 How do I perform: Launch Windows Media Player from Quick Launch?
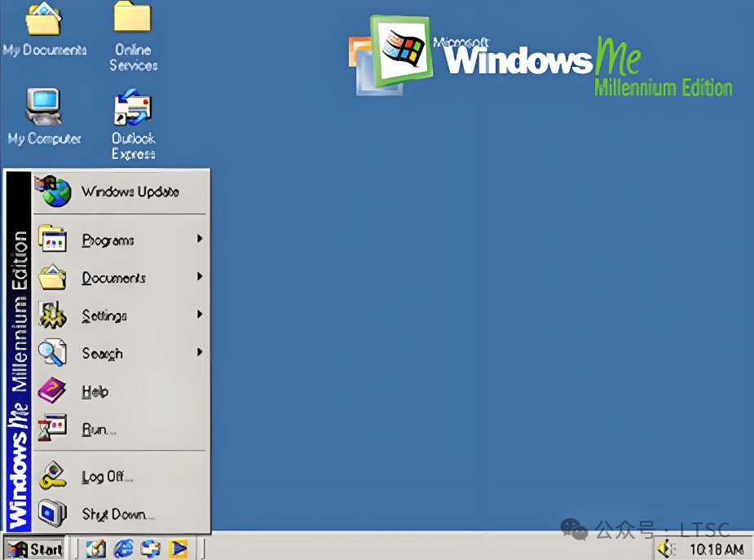click(177, 549)
